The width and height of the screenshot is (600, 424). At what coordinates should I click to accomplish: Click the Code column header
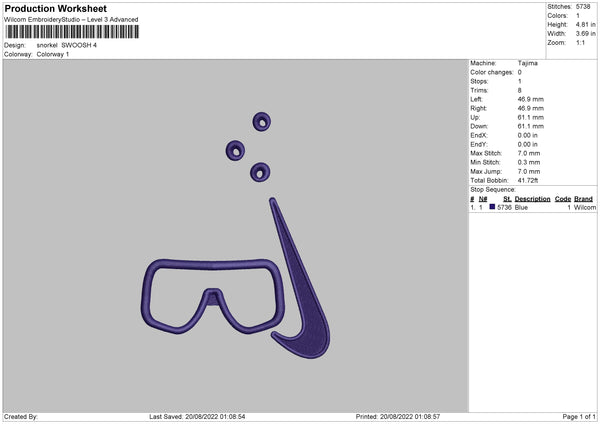point(562,199)
